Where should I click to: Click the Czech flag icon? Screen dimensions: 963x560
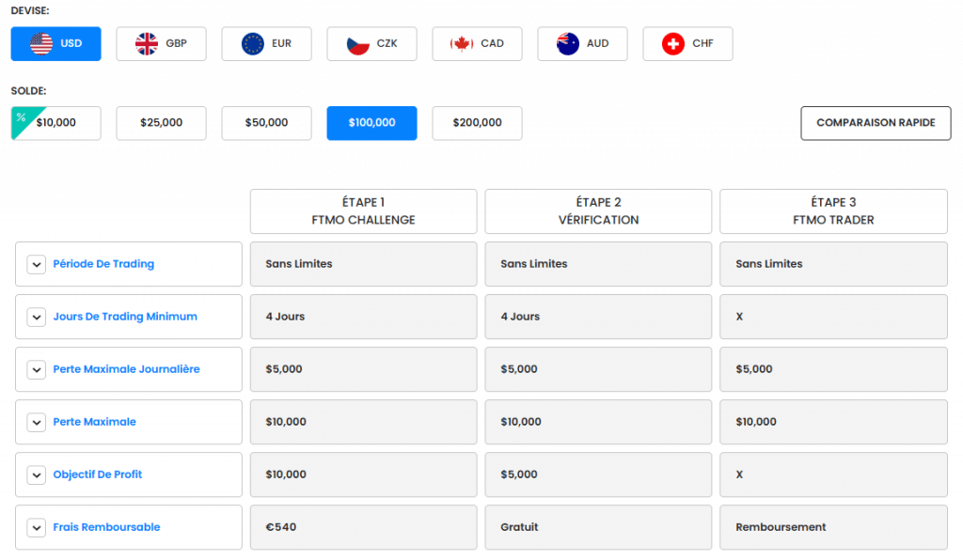point(357,44)
